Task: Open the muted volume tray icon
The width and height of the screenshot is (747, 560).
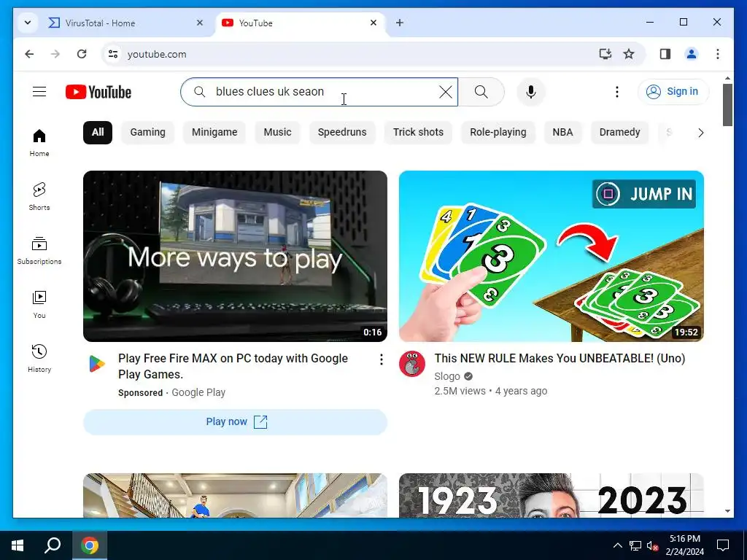Action: tap(652, 546)
